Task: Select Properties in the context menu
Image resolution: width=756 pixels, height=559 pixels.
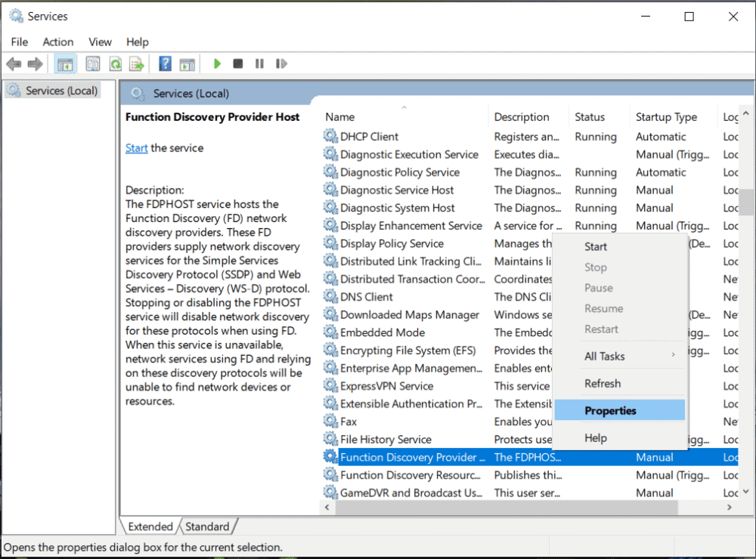Action: coord(609,410)
